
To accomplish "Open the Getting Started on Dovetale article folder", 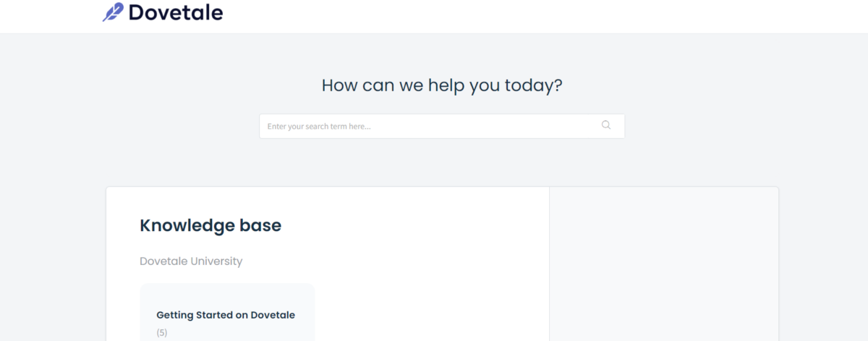I will click(226, 315).
